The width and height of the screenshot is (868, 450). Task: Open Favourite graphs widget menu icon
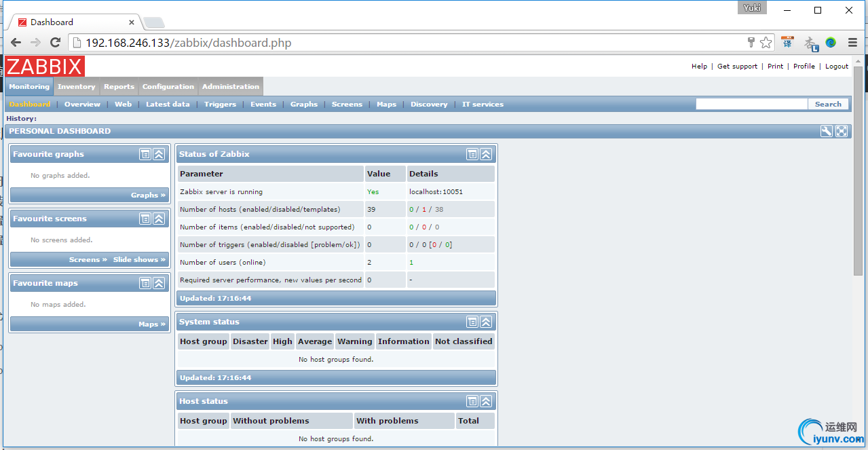[145, 154]
